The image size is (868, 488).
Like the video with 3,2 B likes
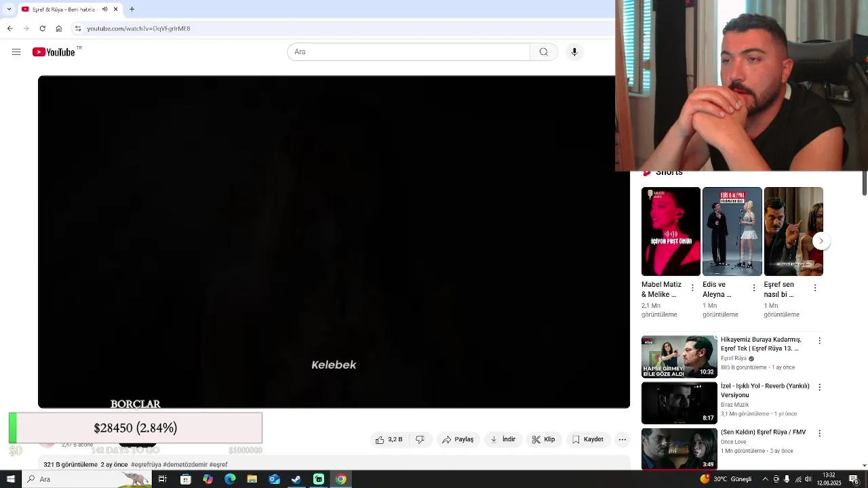(x=389, y=439)
